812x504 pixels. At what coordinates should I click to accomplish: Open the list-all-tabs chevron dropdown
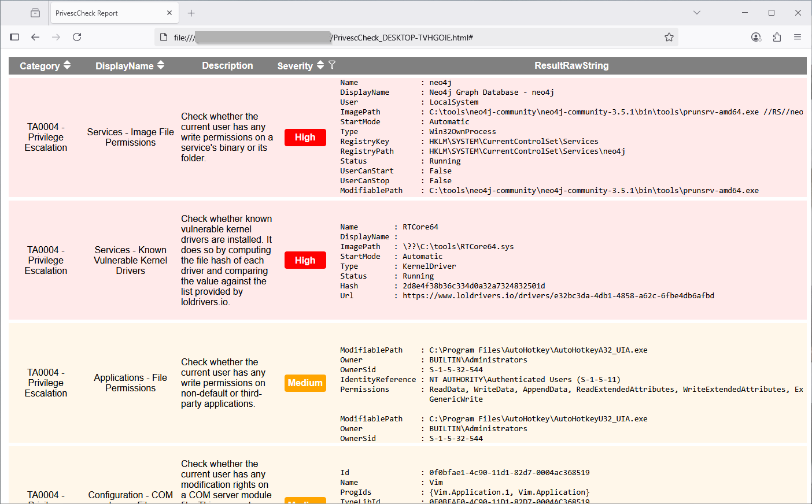click(696, 12)
